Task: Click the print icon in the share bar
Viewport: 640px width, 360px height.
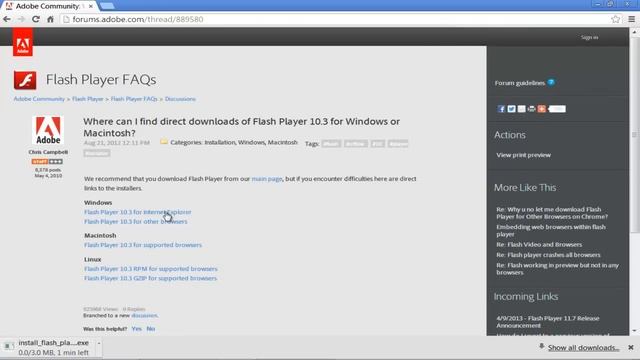Action: click(x=531, y=109)
